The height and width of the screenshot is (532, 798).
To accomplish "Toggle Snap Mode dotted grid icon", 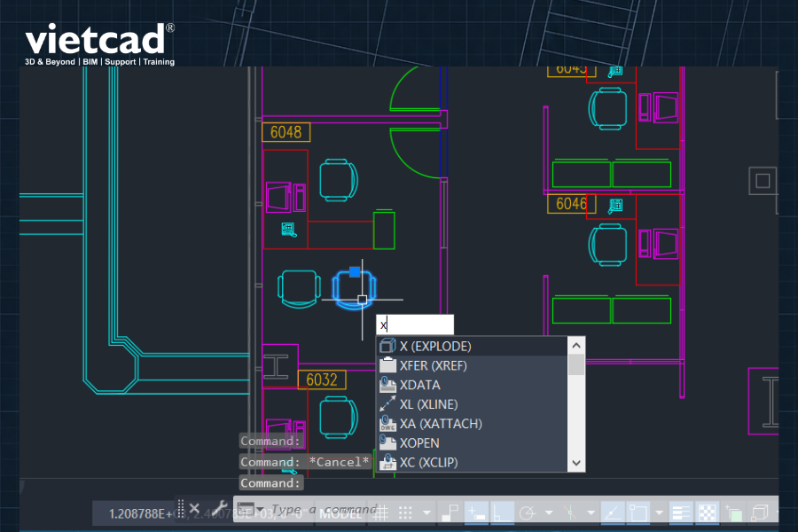I will [405, 512].
